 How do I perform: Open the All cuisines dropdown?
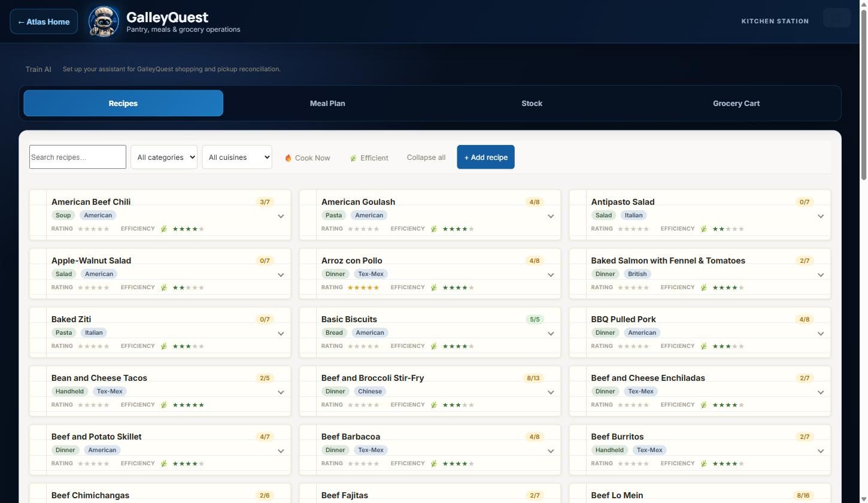point(236,157)
